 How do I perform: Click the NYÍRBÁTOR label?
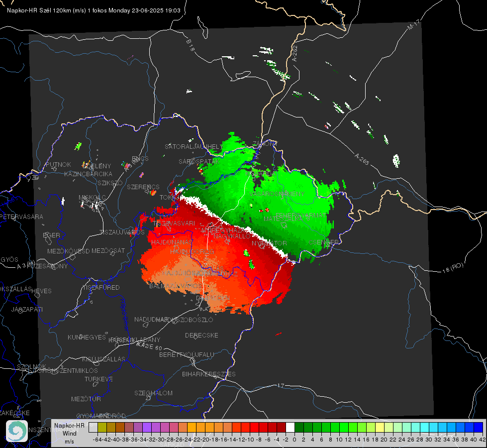pos(269,243)
